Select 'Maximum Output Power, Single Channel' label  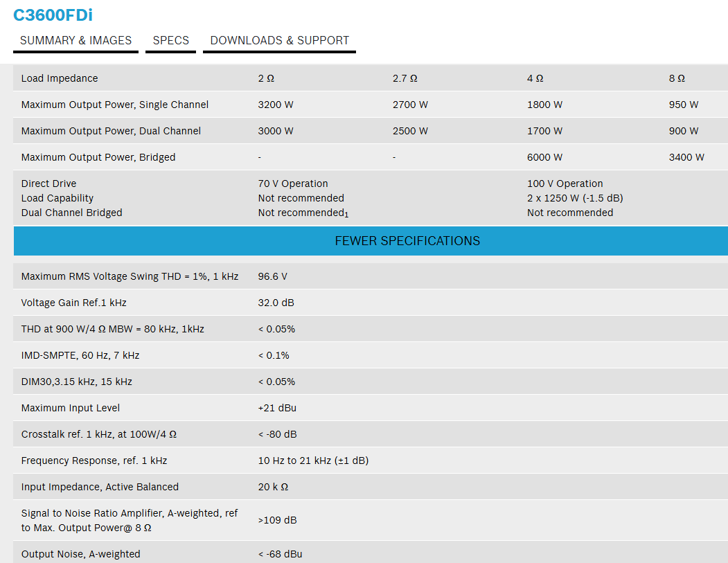(115, 105)
